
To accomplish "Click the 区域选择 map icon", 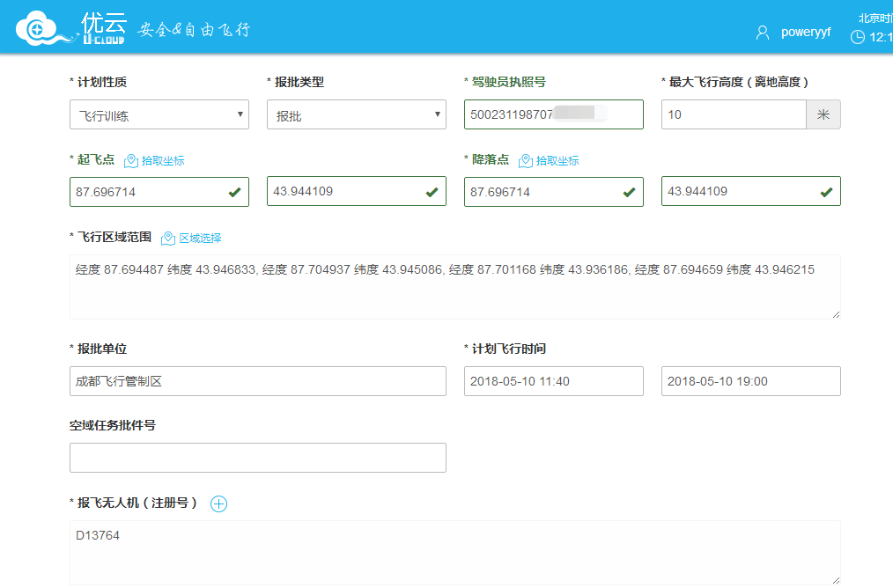I will coord(168,239).
